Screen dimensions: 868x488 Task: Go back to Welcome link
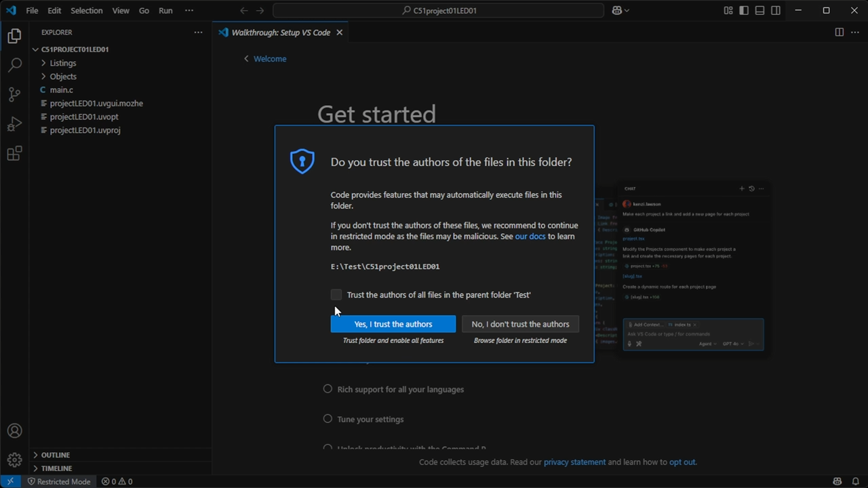(265, 59)
